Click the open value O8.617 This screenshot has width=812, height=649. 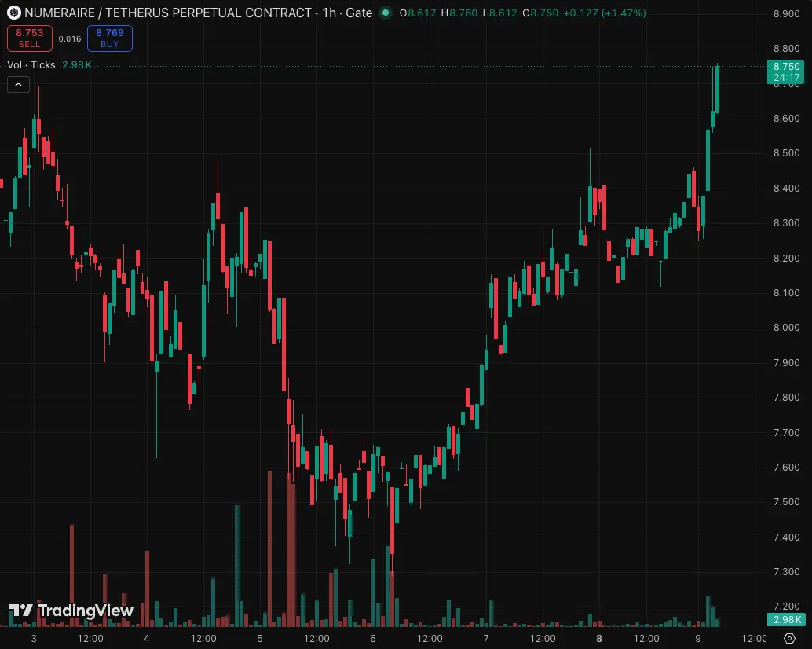[418, 13]
